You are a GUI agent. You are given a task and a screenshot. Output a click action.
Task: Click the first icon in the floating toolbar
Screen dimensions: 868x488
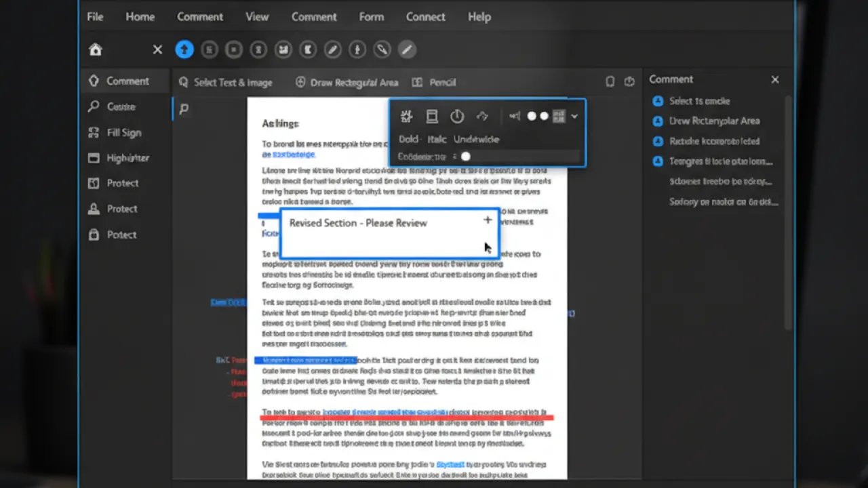407,117
